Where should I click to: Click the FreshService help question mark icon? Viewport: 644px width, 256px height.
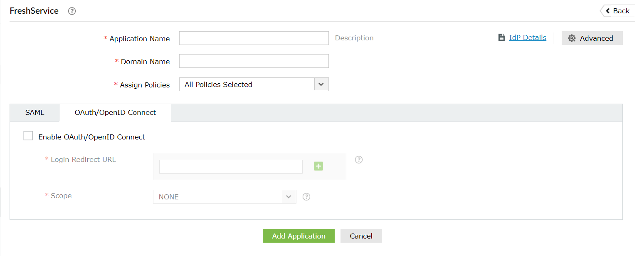[x=72, y=11]
